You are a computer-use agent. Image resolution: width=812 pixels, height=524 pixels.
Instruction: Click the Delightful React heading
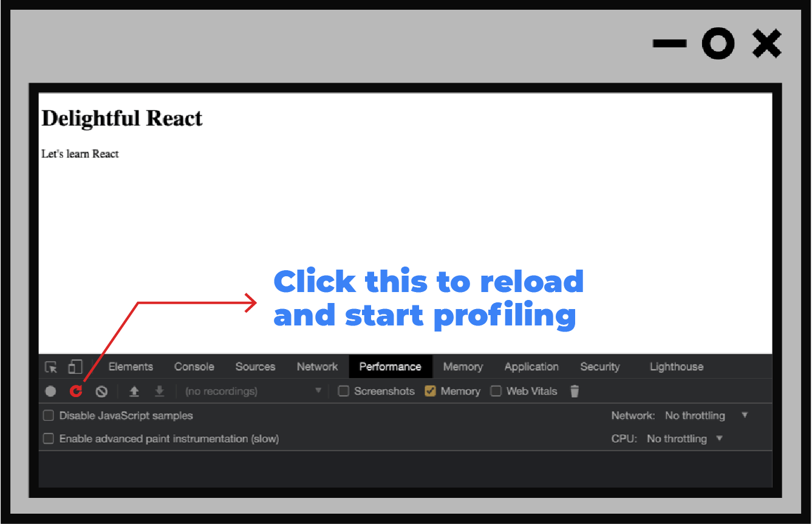tap(122, 118)
